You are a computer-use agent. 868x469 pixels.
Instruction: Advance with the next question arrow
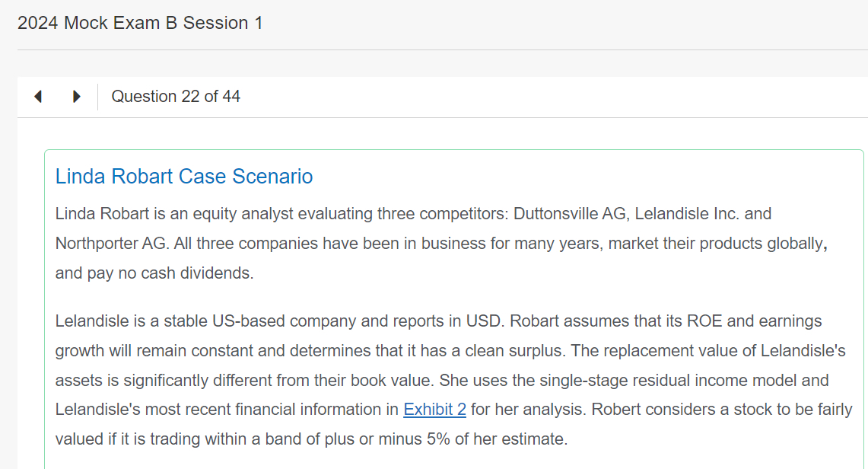(x=76, y=97)
